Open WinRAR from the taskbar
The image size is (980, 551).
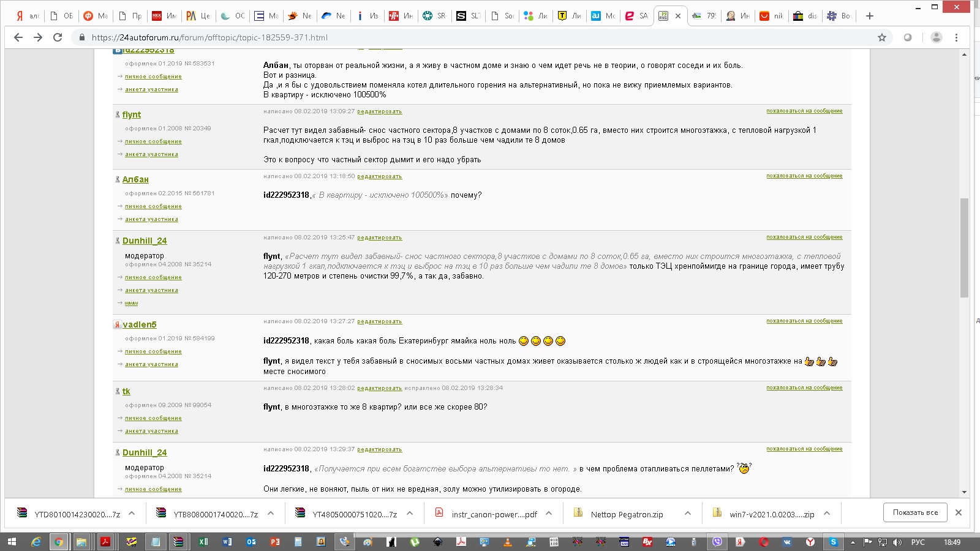coord(178,542)
